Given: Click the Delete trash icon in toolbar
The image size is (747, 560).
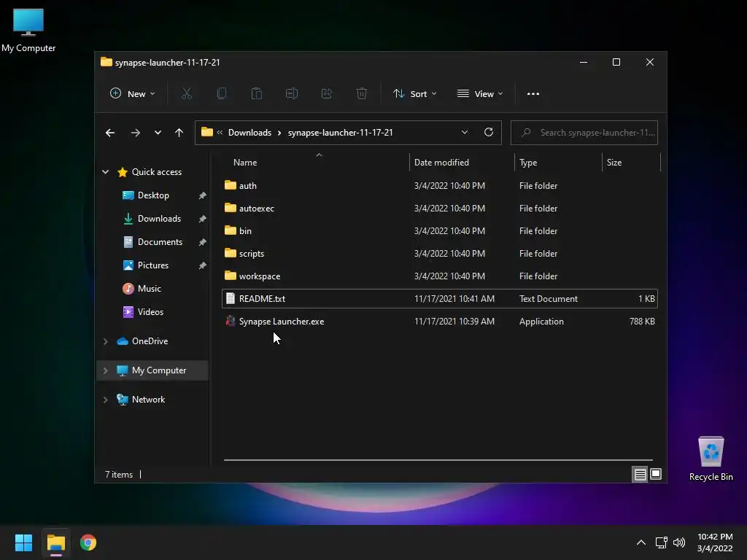Looking at the screenshot, I should coord(362,93).
